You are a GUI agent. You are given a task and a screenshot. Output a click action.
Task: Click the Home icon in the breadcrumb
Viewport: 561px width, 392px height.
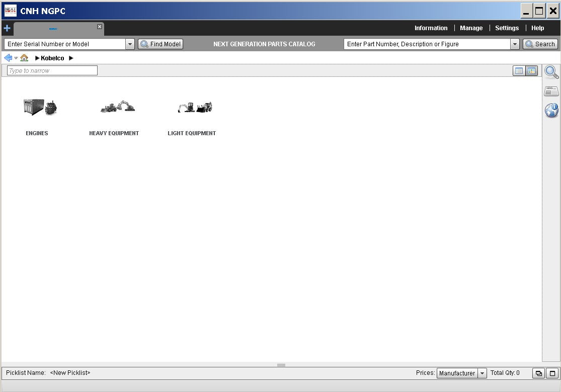coord(24,58)
